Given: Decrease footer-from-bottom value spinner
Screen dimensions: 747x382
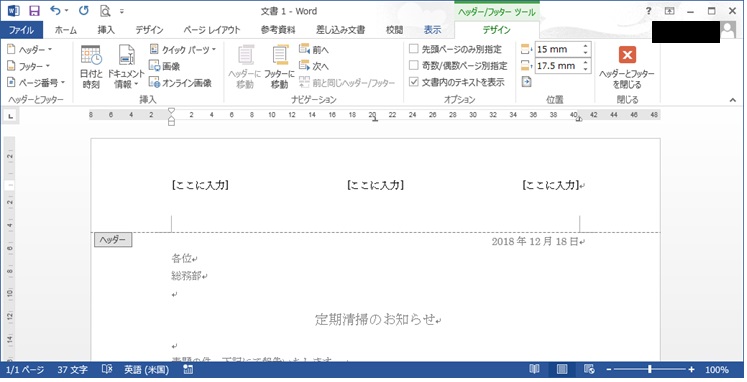Looking at the screenshot, I should tap(585, 69).
